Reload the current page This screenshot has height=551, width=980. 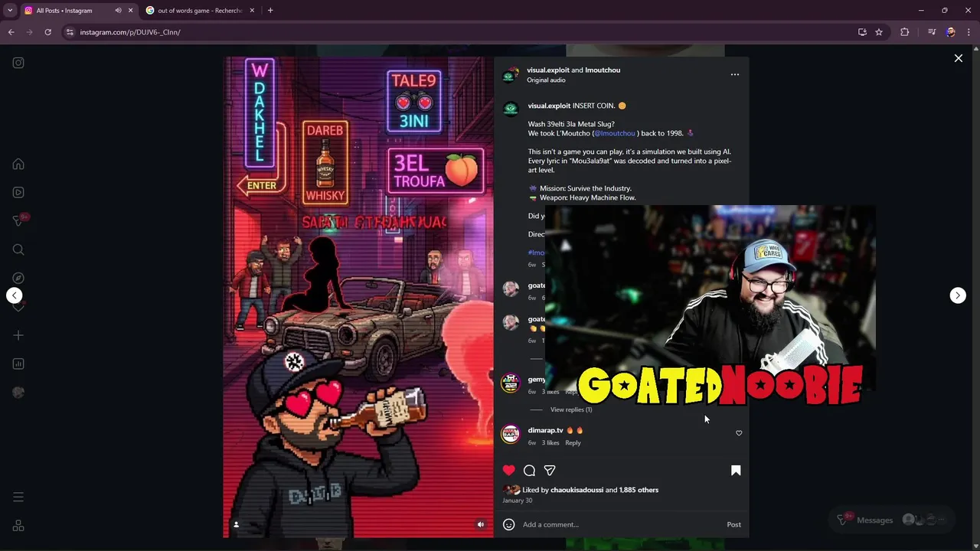click(47, 32)
